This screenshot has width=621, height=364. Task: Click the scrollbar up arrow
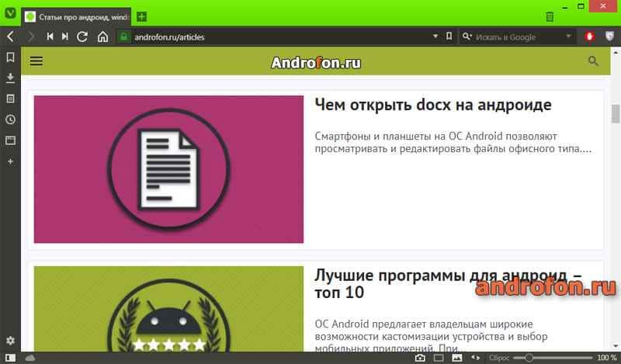coord(616,51)
